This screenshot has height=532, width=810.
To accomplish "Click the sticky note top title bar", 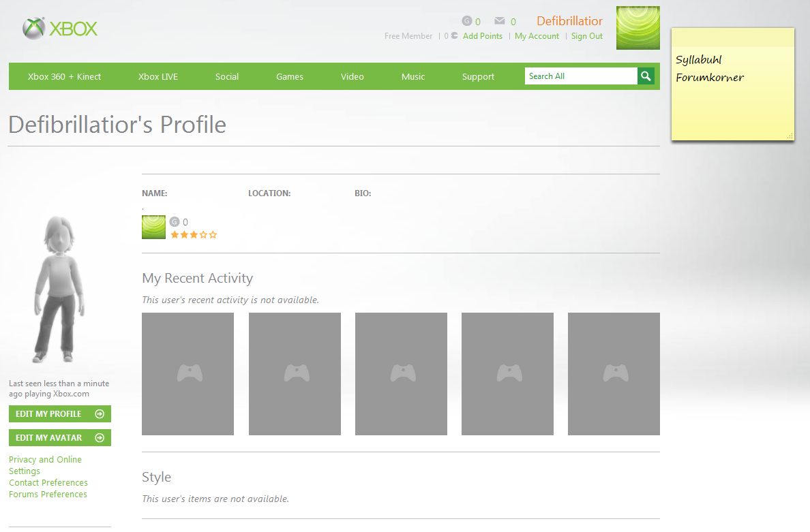I will click(x=732, y=37).
